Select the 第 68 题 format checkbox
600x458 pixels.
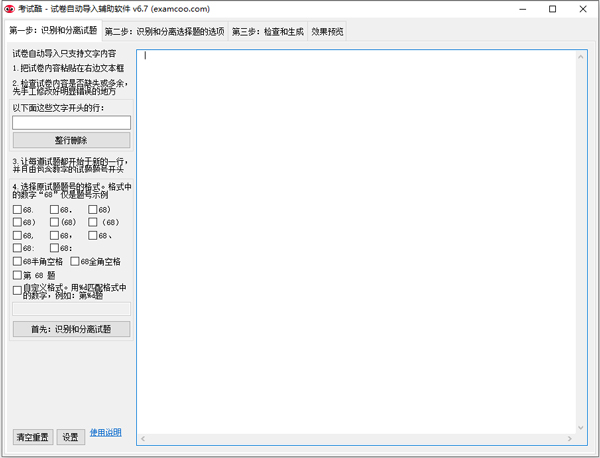[x=17, y=275]
